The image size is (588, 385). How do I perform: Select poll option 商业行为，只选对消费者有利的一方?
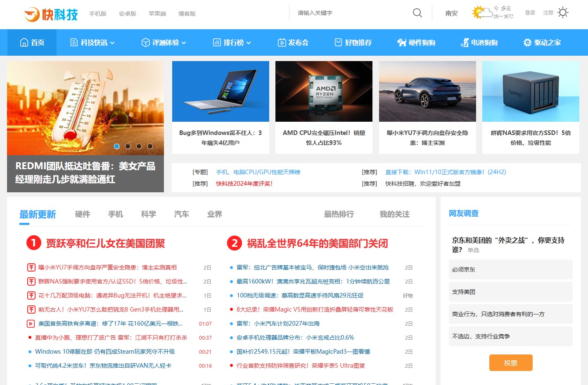point(511,314)
